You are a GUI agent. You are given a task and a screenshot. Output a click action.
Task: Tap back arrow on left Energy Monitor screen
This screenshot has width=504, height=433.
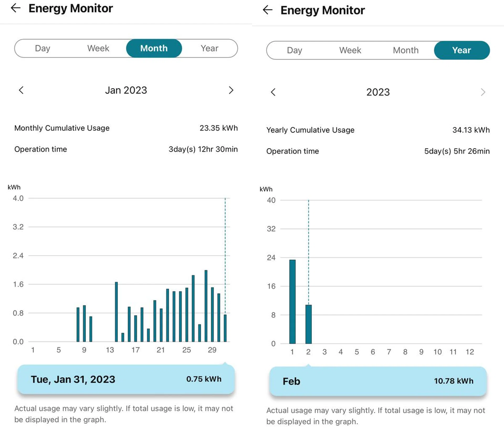15,8
